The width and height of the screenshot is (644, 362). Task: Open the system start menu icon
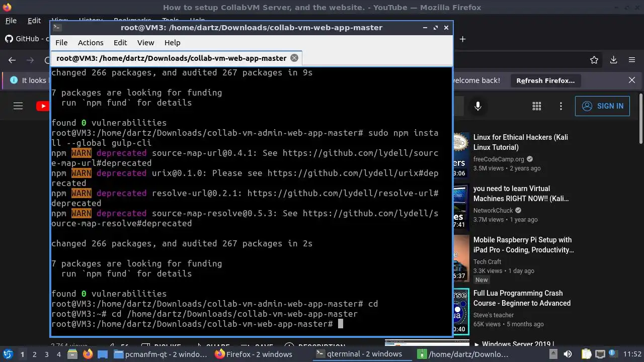(8, 354)
